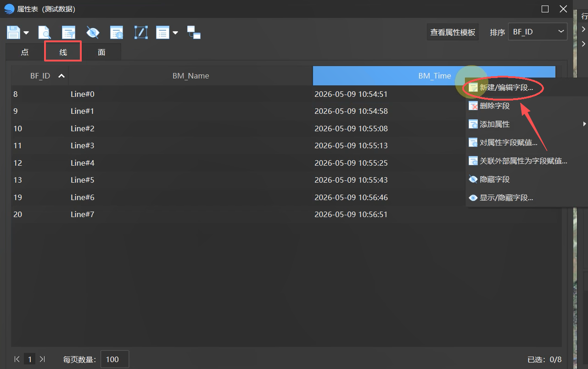
Task: Click the 已选: 0/8 selection count
Action: (x=544, y=359)
